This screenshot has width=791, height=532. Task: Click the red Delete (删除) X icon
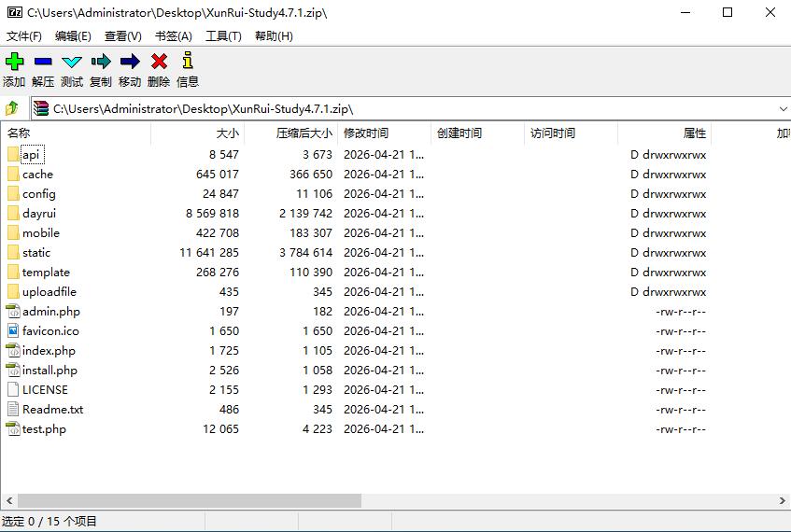pos(159,62)
